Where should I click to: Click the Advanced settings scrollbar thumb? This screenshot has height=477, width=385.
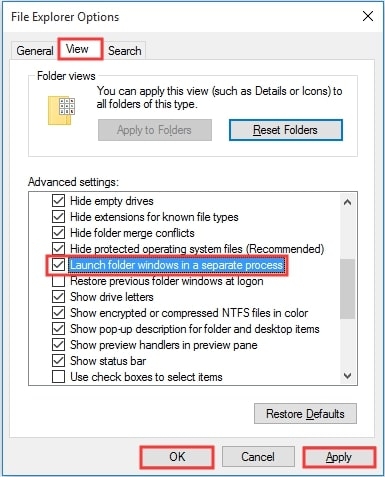pos(347,289)
